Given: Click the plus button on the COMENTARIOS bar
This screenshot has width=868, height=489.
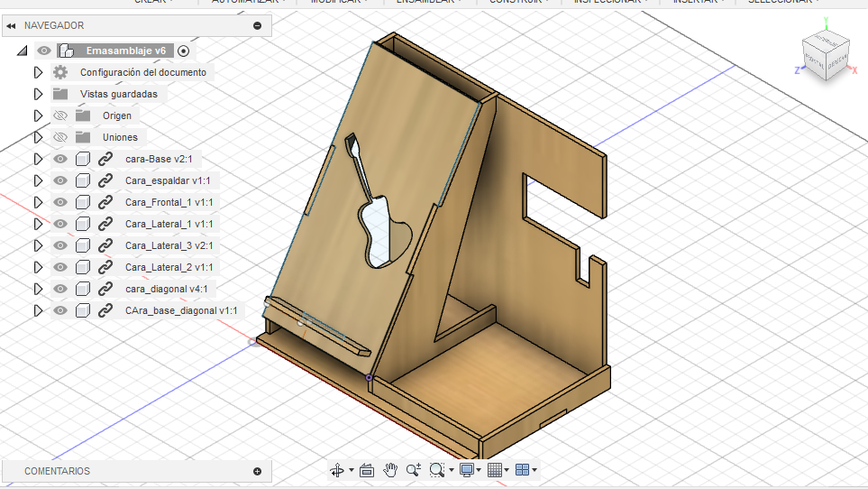Looking at the screenshot, I should [258, 471].
